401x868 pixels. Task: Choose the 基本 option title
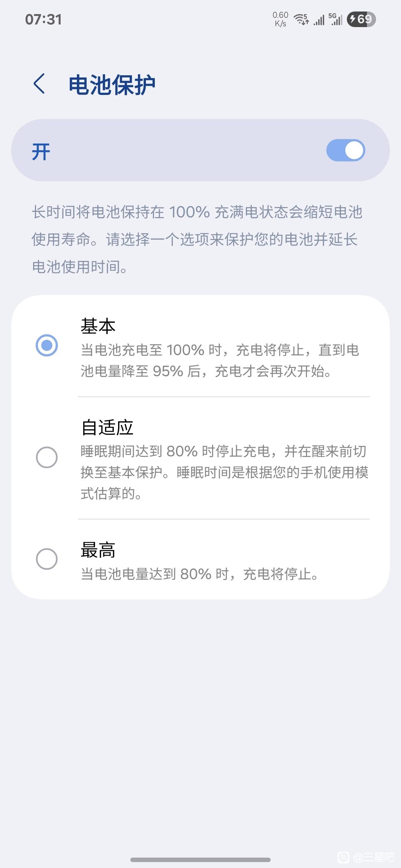click(x=98, y=326)
